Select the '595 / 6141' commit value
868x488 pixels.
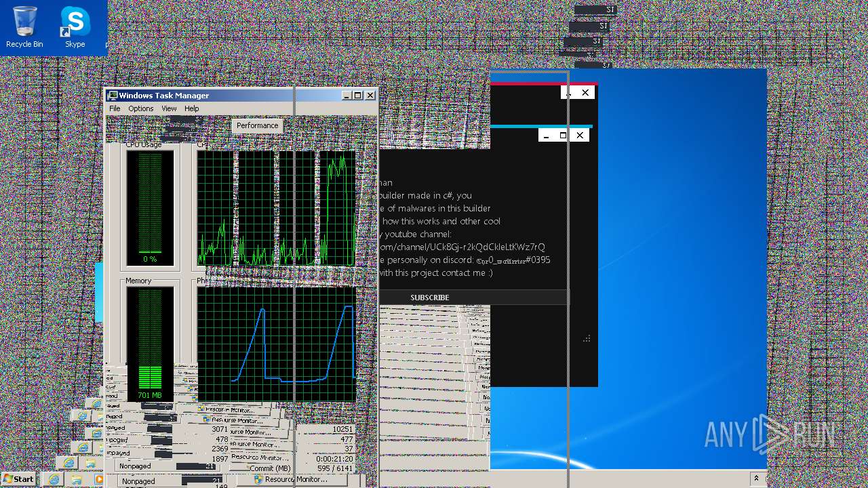(335, 468)
